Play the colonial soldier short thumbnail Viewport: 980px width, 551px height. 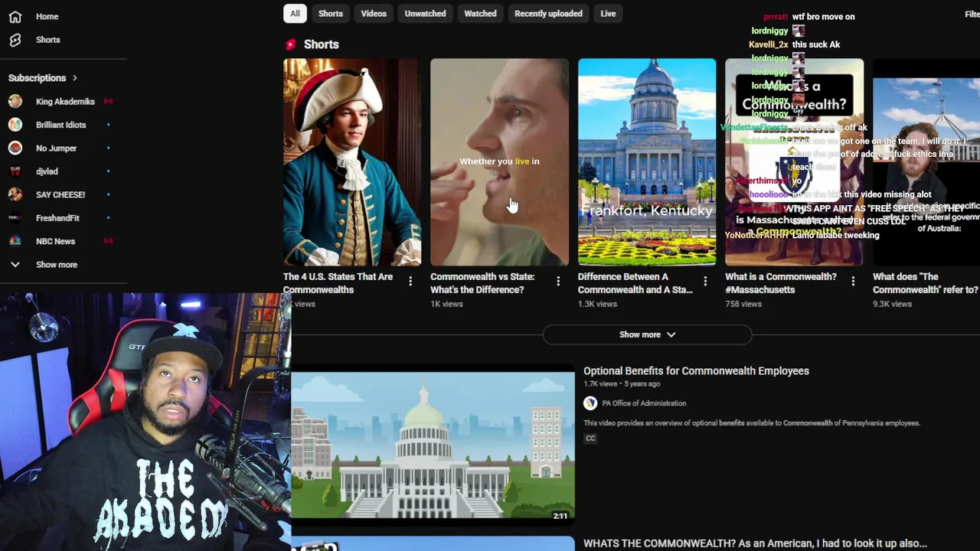click(352, 162)
